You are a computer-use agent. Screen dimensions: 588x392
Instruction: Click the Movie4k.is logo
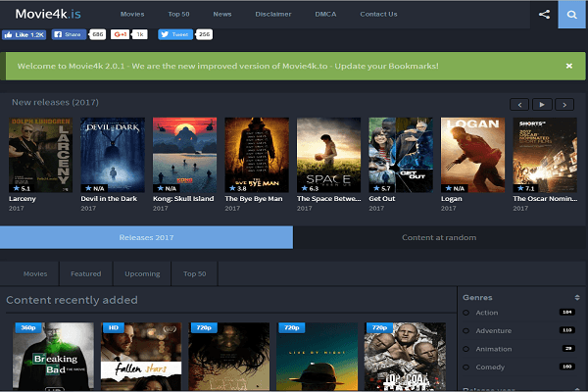(48, 15)
